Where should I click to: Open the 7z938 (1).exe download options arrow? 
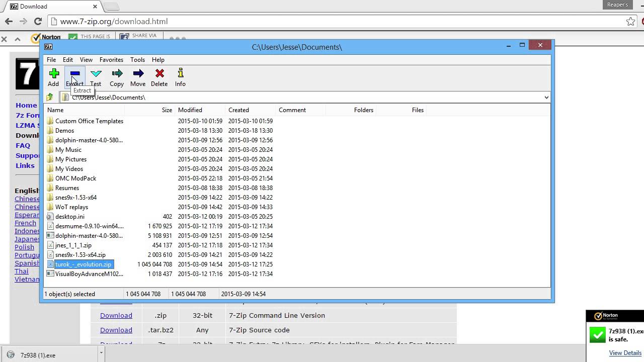click(x=101, y=353)
